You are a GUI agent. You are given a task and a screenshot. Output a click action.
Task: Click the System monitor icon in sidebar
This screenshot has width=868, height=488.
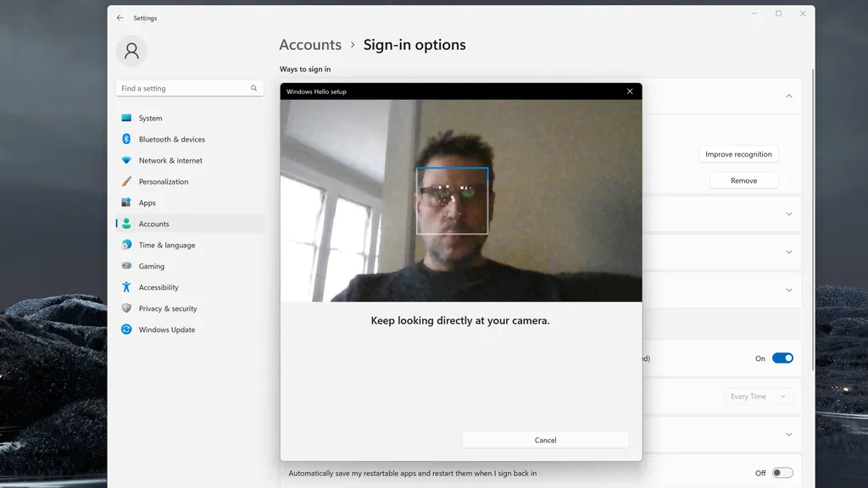(126, 118)
